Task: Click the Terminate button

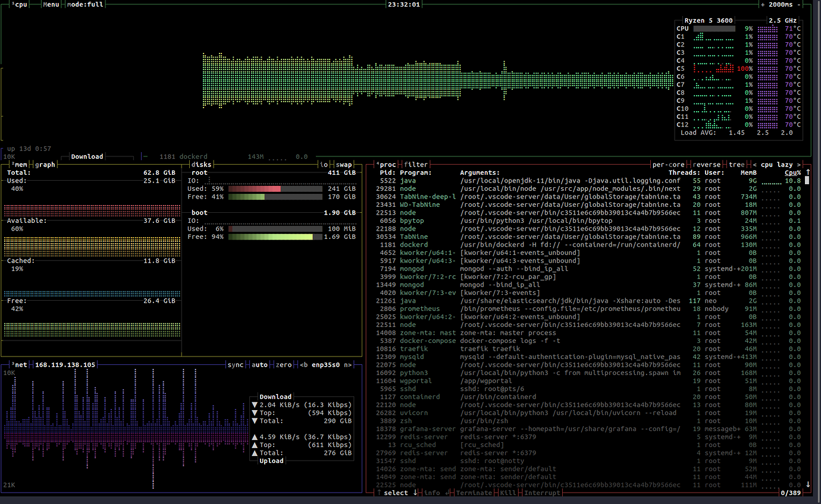Action: [474, 493]
